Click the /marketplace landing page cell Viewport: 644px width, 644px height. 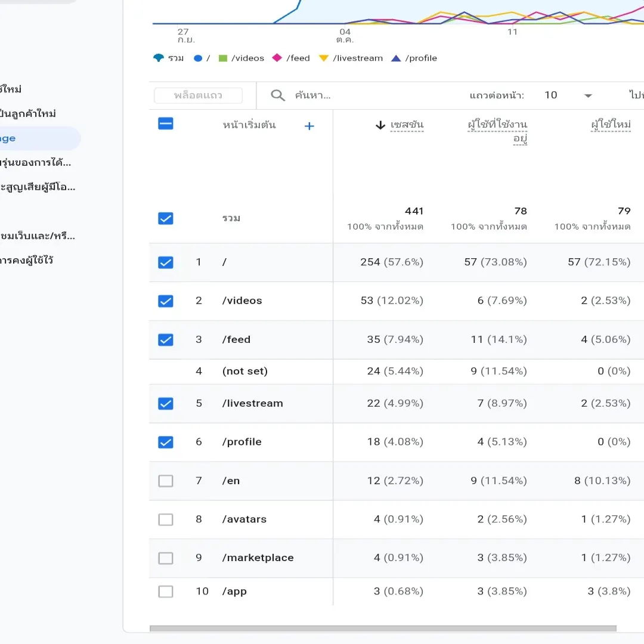tap(258, 558)
